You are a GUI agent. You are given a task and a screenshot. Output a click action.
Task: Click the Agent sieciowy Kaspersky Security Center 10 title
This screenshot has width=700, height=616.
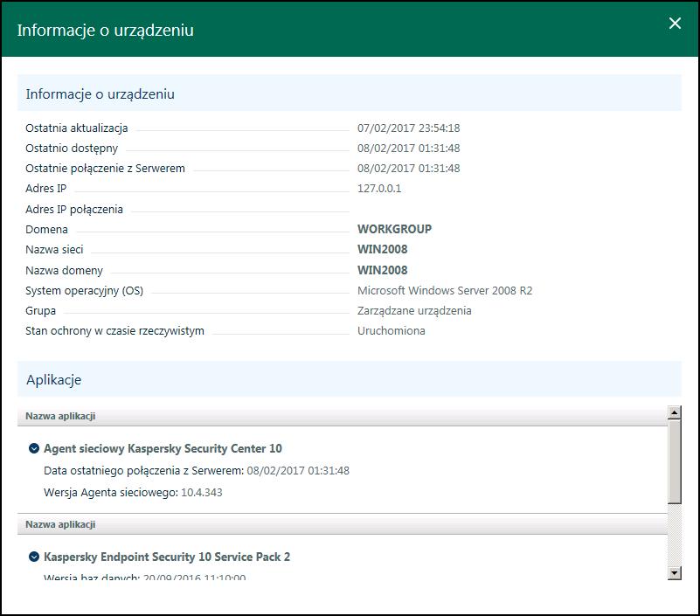(163, 448)
